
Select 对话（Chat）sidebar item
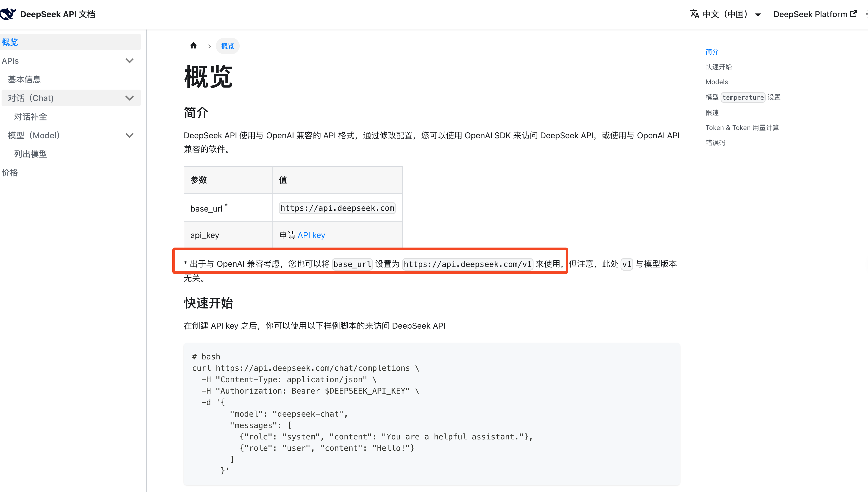pos(31,98)
